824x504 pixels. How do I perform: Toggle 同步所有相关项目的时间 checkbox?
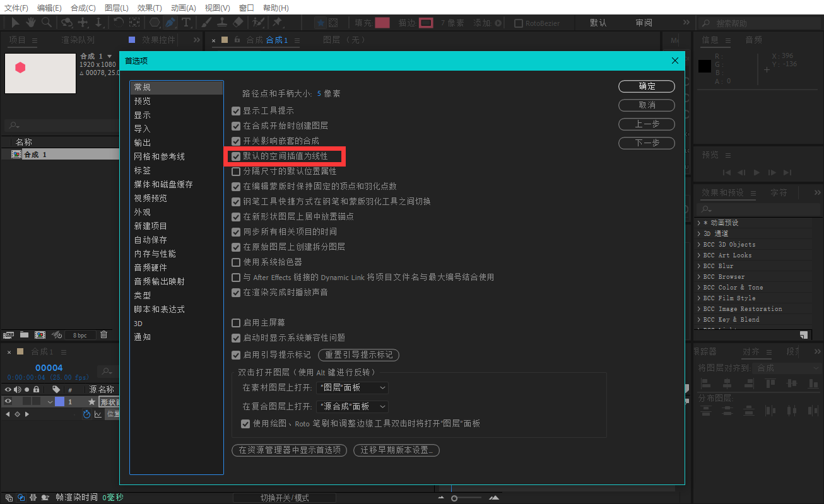pos(236,231)
